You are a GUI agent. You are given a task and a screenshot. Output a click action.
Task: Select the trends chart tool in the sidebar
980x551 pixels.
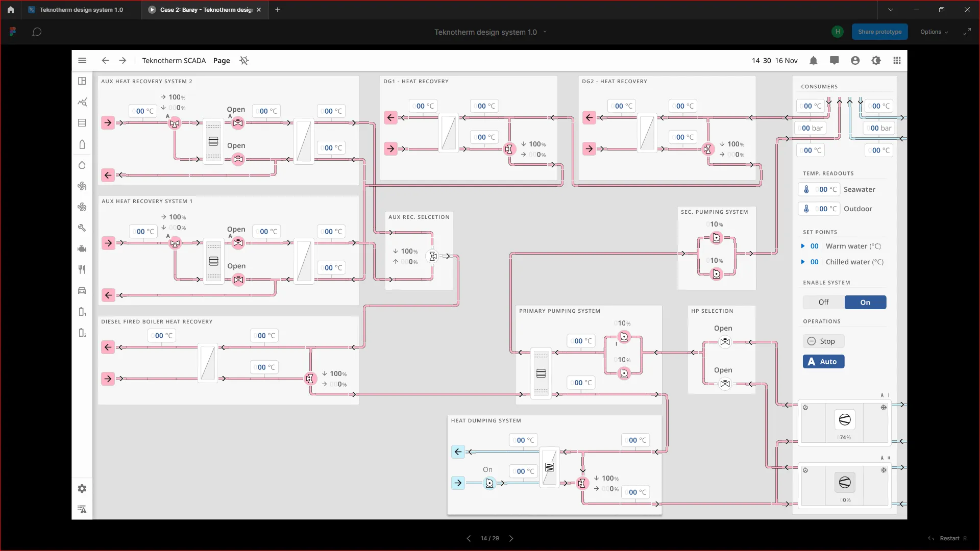click(x=82, y=102)
